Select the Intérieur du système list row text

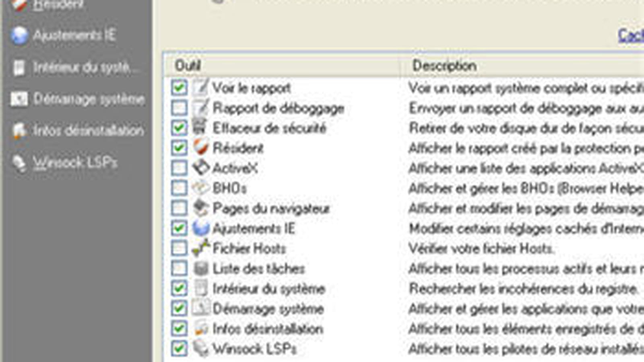click(268, 288)
